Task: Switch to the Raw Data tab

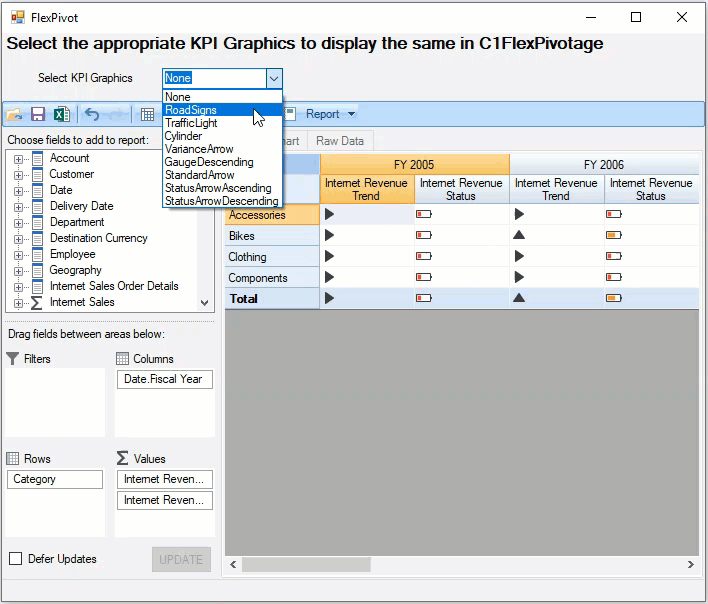Action: click(x=340, y=141)
